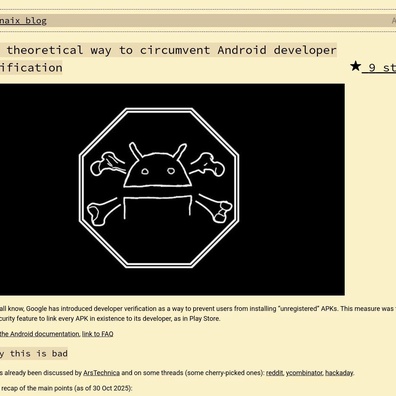396x396 pixels.
Task: Click the article title about Android developer verification
Action: pos(168,59)
